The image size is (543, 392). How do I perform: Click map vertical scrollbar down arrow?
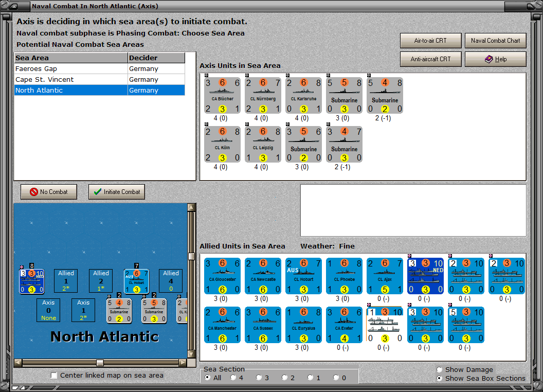tap(191, 354)
